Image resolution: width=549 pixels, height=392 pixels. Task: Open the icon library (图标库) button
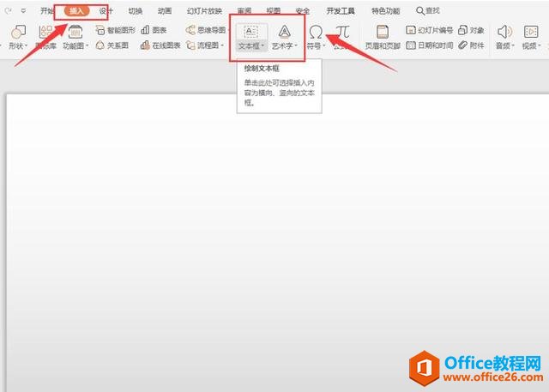coord(45,37)
